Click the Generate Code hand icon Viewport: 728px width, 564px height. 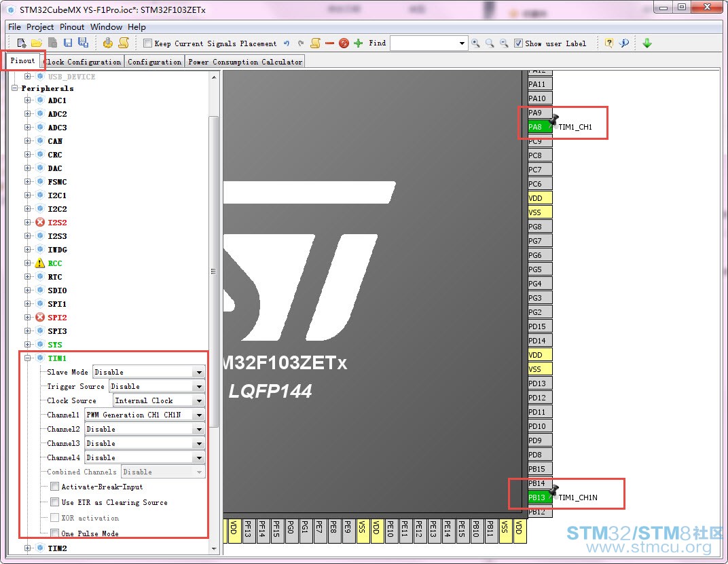click(108, 43)
